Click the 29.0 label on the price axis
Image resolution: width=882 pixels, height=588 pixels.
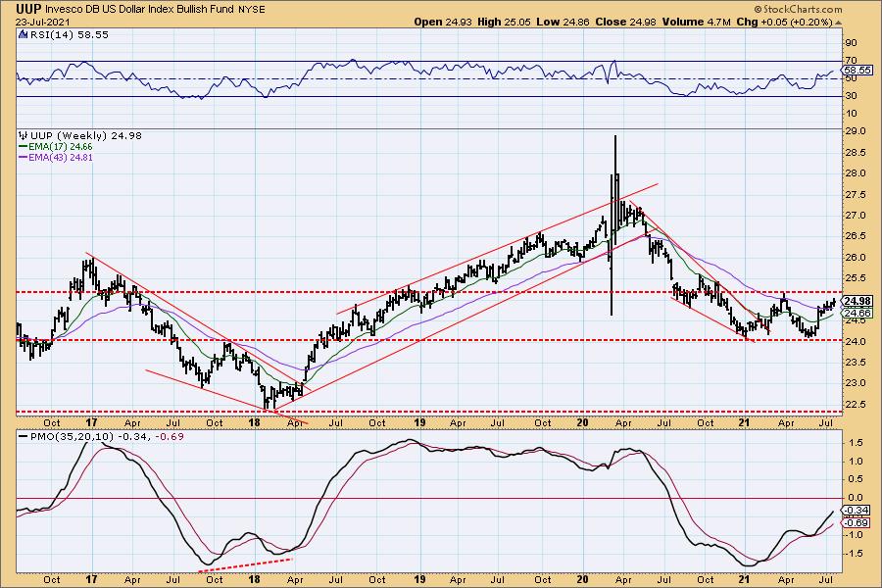click(854, 131)
